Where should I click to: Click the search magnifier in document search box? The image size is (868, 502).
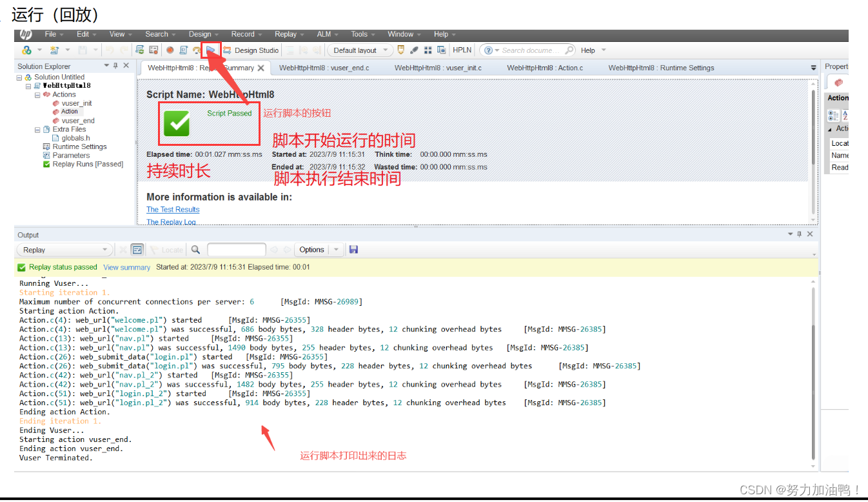point(569,50)
